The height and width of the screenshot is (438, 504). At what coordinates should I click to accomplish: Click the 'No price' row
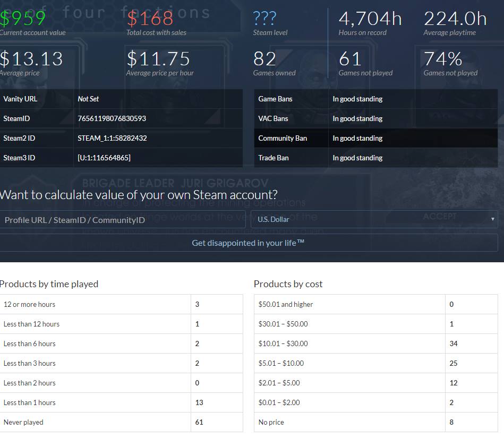pyautogui.click(x=376, y=422)
